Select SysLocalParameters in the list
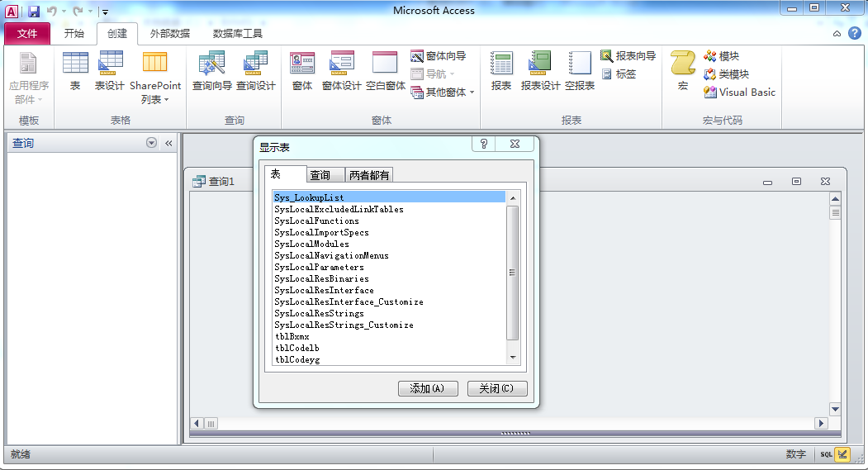Viewport: 868px width, 470px height. tap(389, 268)
